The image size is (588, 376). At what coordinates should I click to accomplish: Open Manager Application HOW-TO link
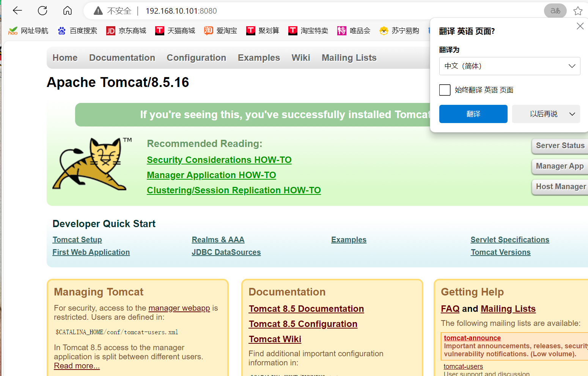[211, 175]
